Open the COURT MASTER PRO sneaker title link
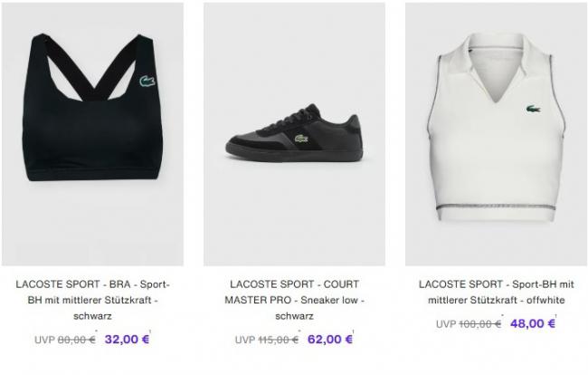588x375 pixels. [x=294, y=300]
